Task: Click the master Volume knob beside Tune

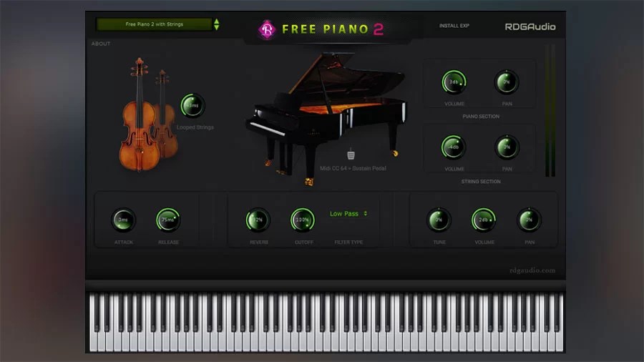Action: [x=484, y=220]
